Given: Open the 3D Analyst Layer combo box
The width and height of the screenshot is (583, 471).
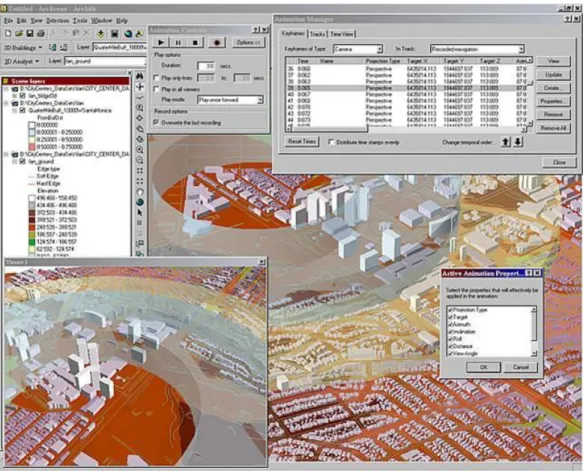Looking at the screenshot, I should [106, 61].
